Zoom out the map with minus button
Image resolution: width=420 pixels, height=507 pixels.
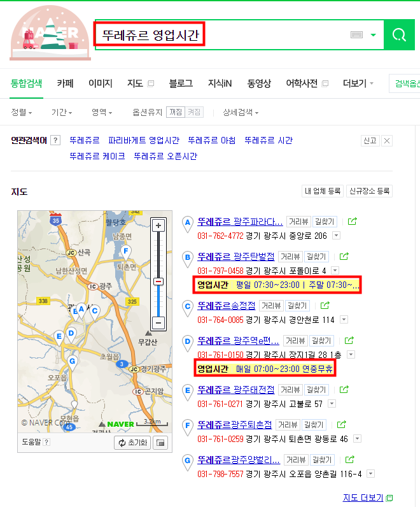tap(158, 323)
